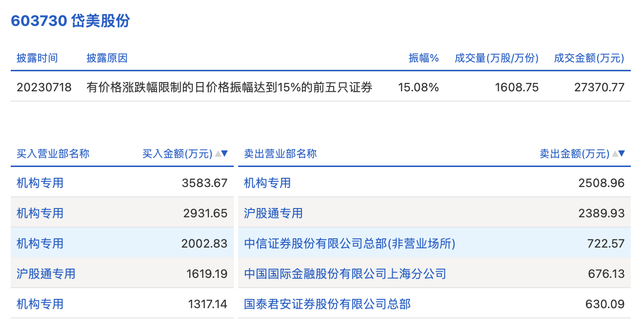Open 国泰君安证券股份有限公司总部 link

pyautogui.click(x=327, y=304)
